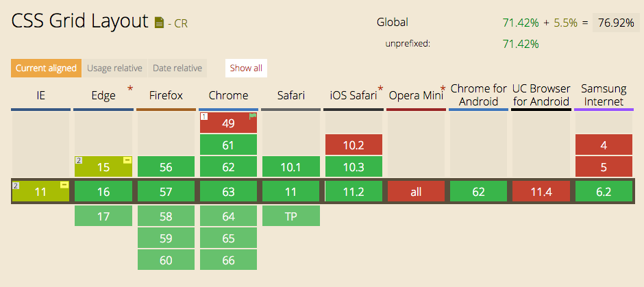Select the Chrome 61 cell

228,145
